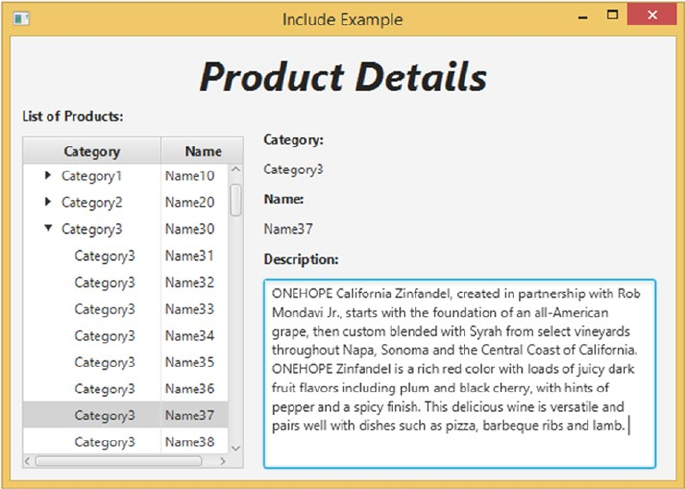Select the Name35 product row
This screenshot has width=685, height=489.
click(125, 362)
